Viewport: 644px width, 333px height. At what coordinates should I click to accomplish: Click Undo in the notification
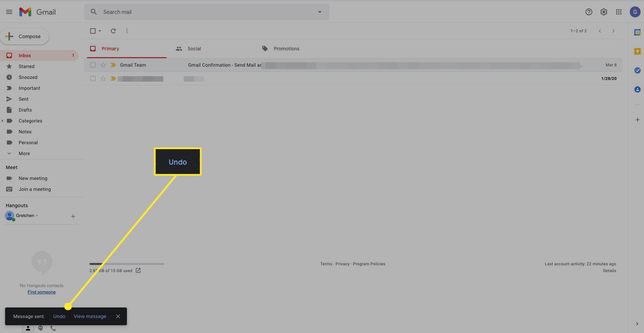59,316
